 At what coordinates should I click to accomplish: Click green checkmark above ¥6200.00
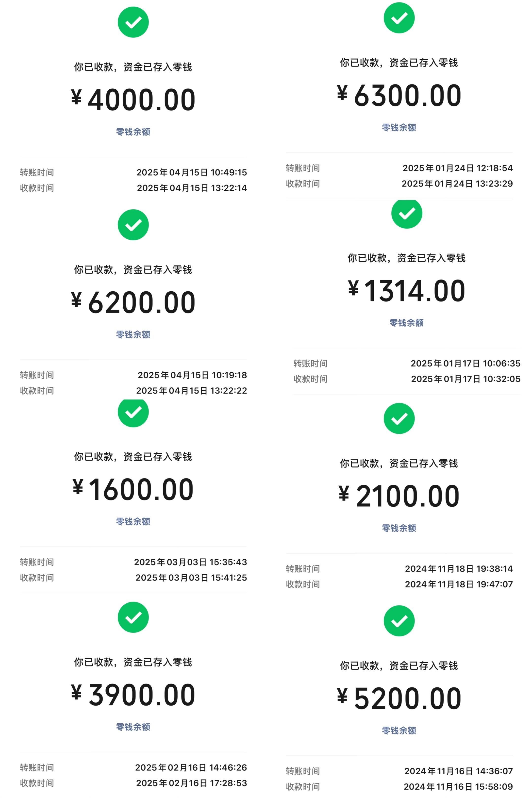(133, 225)
